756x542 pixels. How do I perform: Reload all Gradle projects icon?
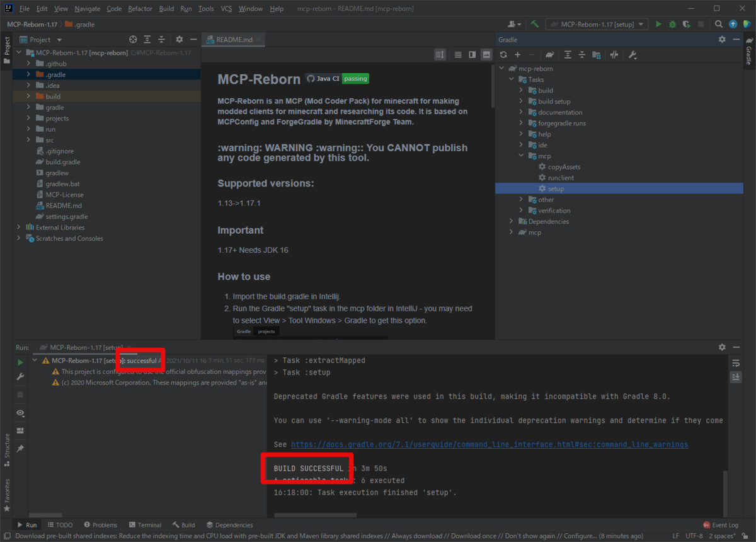(503, 55)
